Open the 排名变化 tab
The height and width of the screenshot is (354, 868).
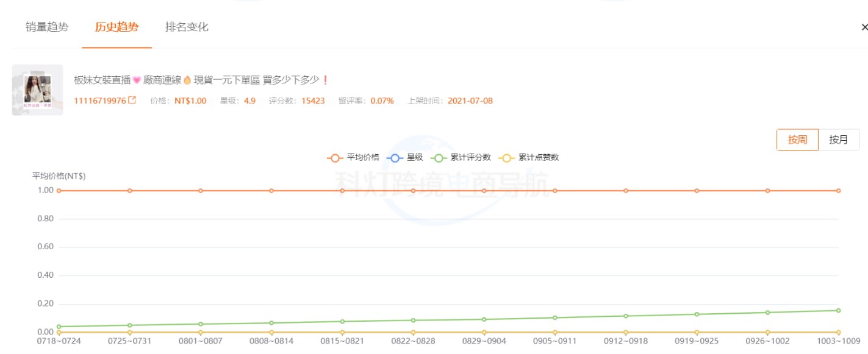pyautogui.click(x=186, y=27)
